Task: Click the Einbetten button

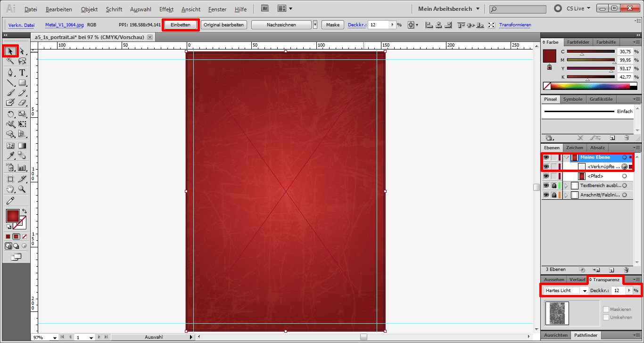Action: [x=181, y=24]
